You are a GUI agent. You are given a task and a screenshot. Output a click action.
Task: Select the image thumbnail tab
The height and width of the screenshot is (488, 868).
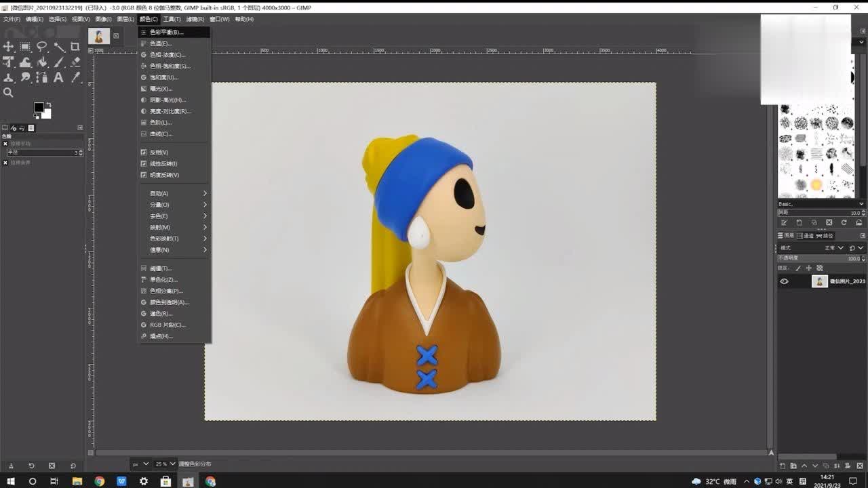[x=99, y=36]
